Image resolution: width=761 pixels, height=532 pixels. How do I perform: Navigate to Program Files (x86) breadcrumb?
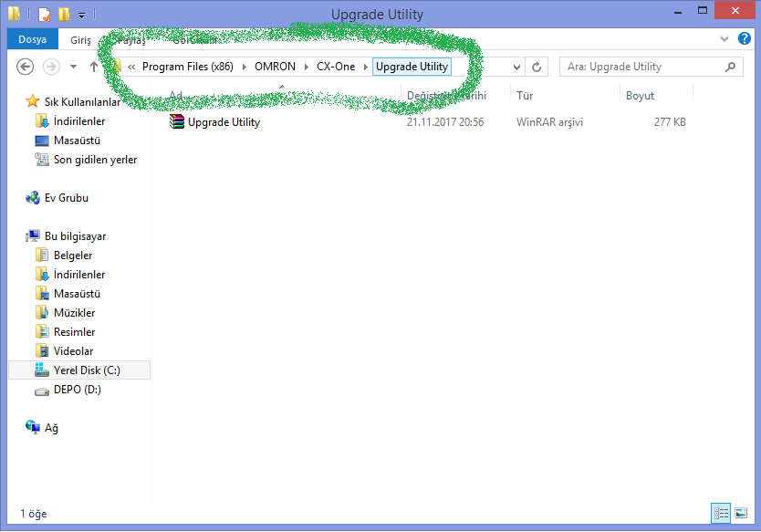187,67
